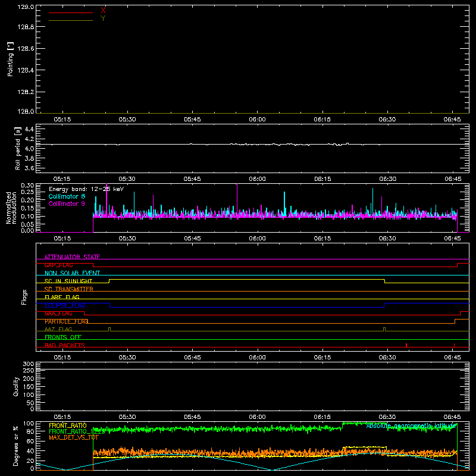Select the olive Y legend label

point(103,18)
